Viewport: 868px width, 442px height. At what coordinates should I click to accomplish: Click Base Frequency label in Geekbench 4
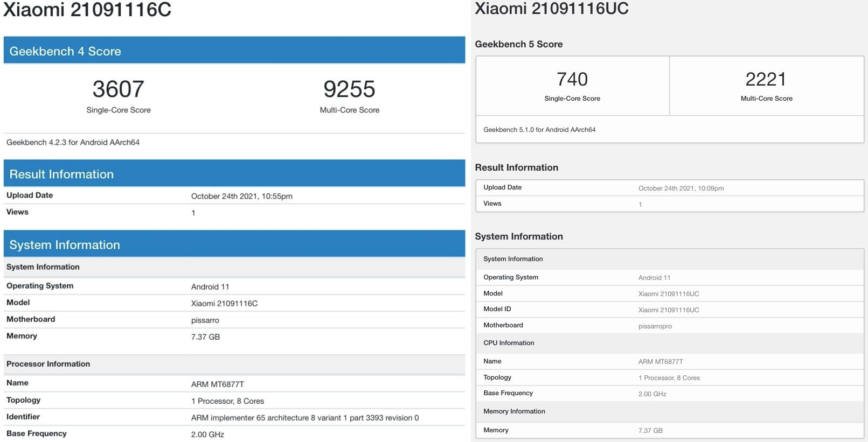tap(37, 433)
